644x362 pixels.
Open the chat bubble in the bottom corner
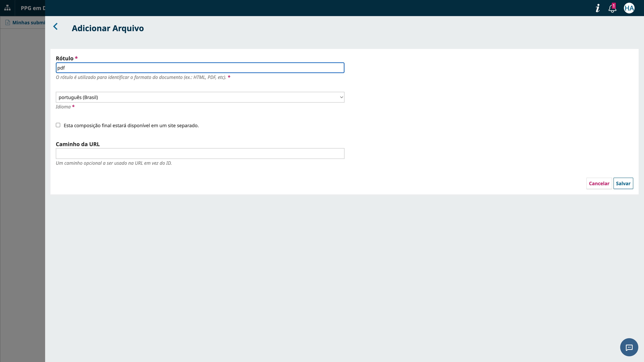click(629, 347)
